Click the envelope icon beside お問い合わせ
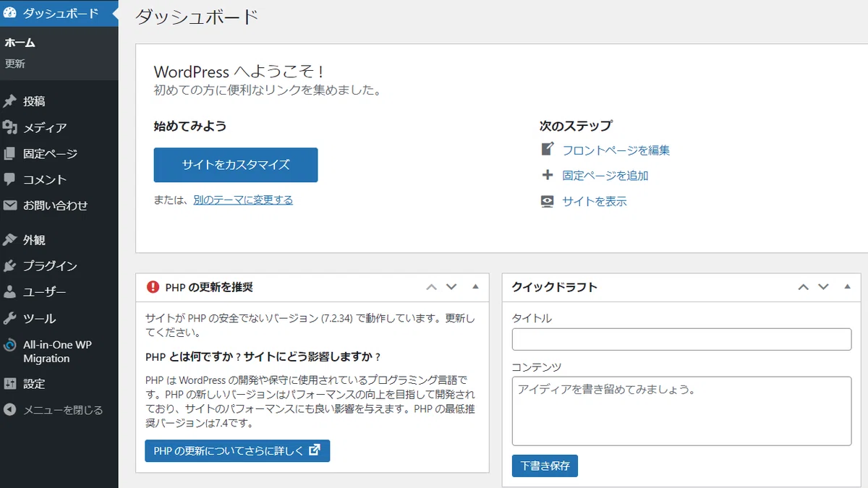868x488 pixels. point(10,205)
